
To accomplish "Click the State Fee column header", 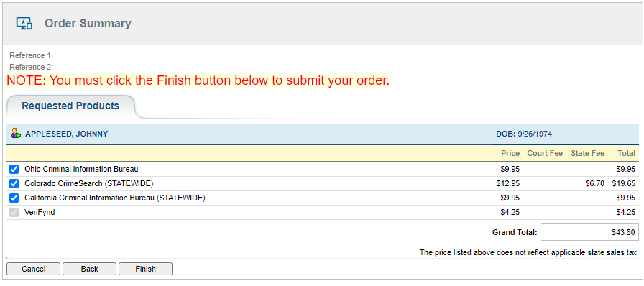I will coord(587,153).
